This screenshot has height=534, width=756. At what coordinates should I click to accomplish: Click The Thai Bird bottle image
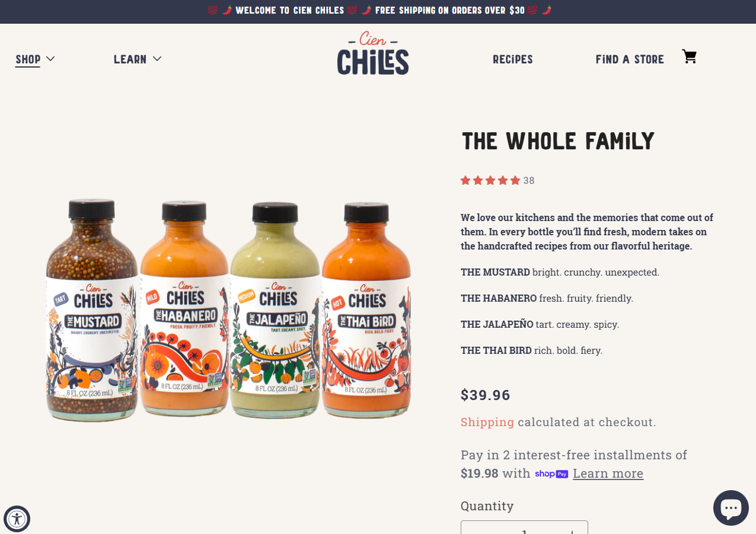[x=366, y=308]
